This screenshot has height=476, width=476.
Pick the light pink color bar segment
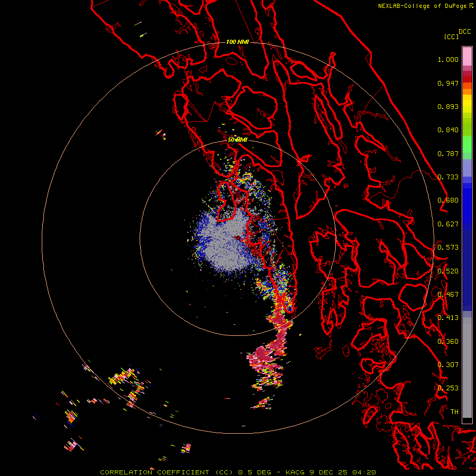point(467,57)
